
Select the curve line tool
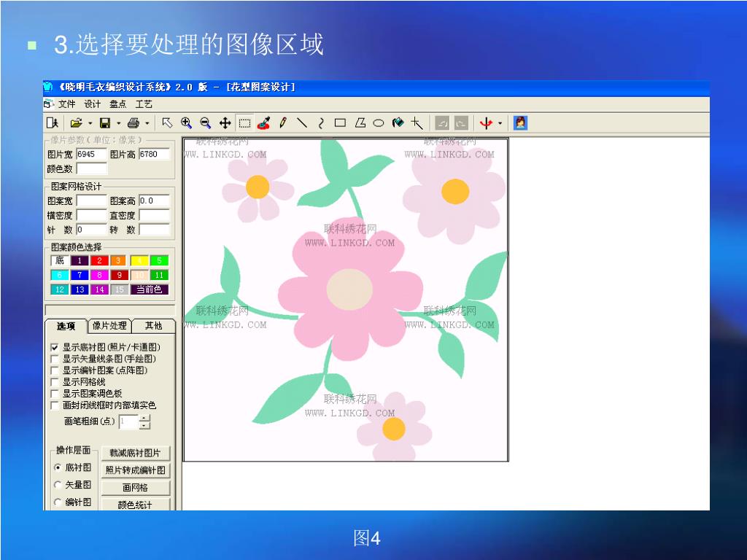click(321, 123)
